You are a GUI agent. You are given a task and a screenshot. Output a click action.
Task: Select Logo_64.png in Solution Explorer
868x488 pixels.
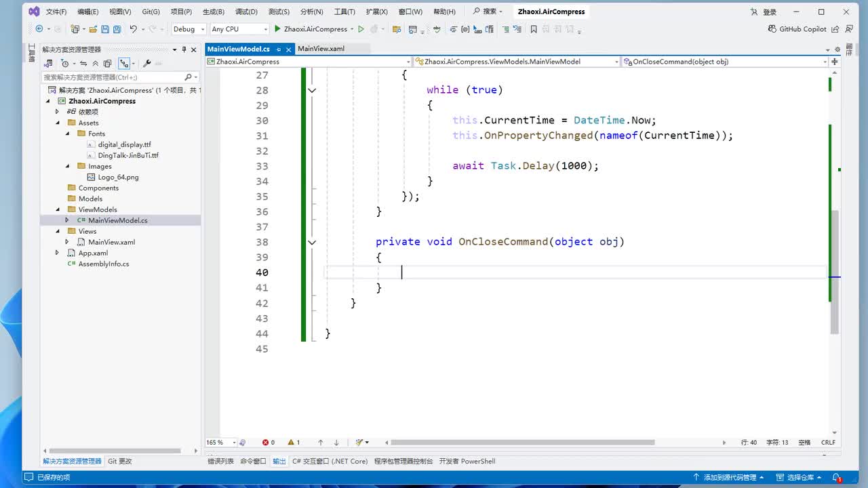click(x=118, y=177)
